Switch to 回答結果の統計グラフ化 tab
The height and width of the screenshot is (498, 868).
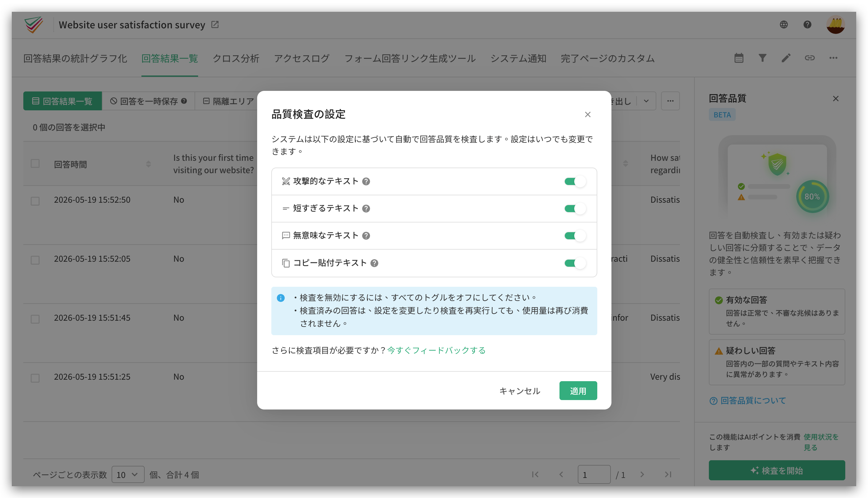(75, 58)
